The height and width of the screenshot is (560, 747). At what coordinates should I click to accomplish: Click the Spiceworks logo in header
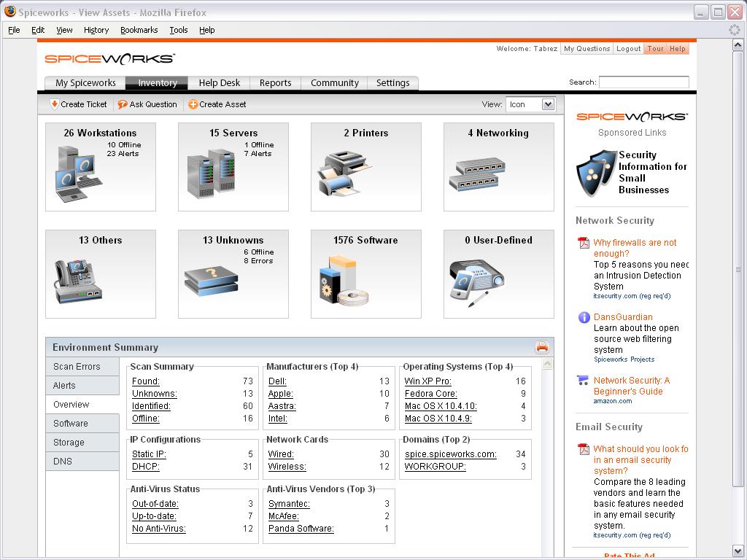click(x=109, y=58)
